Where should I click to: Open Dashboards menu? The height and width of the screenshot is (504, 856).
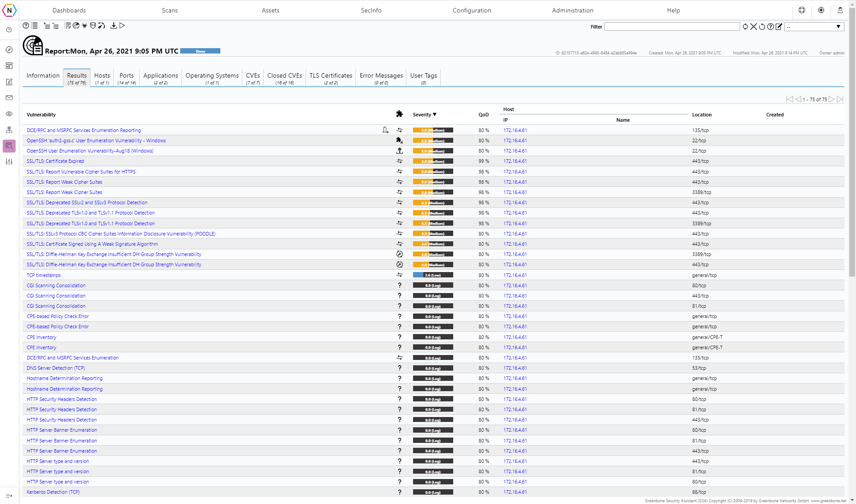pyautogui.click(x=69, y=10)
